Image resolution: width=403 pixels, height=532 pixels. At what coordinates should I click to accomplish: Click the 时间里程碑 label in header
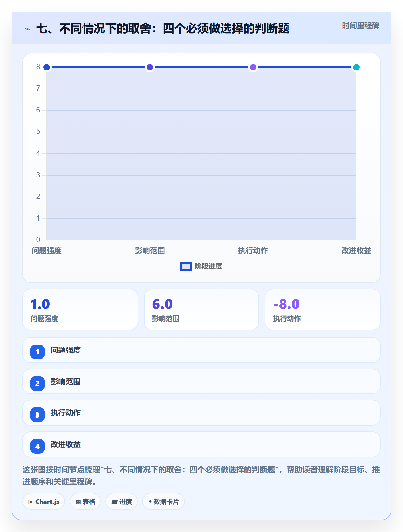(x=360, y=26)
